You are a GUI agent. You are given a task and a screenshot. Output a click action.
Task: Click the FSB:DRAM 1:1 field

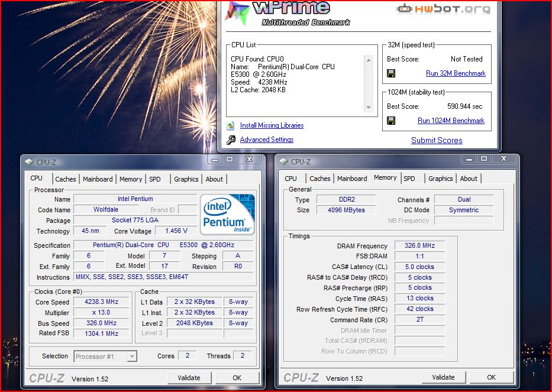pos(419,256)
